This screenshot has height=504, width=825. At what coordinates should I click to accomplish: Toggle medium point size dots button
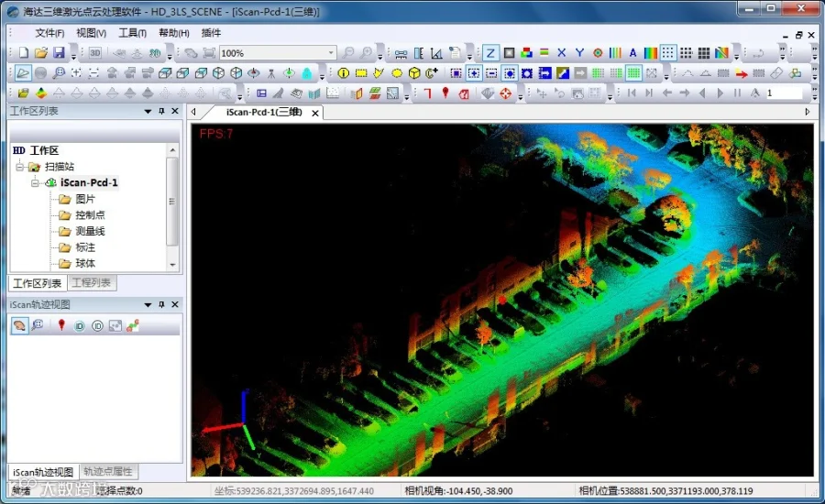pyautogui.click(x=686, y=52)
